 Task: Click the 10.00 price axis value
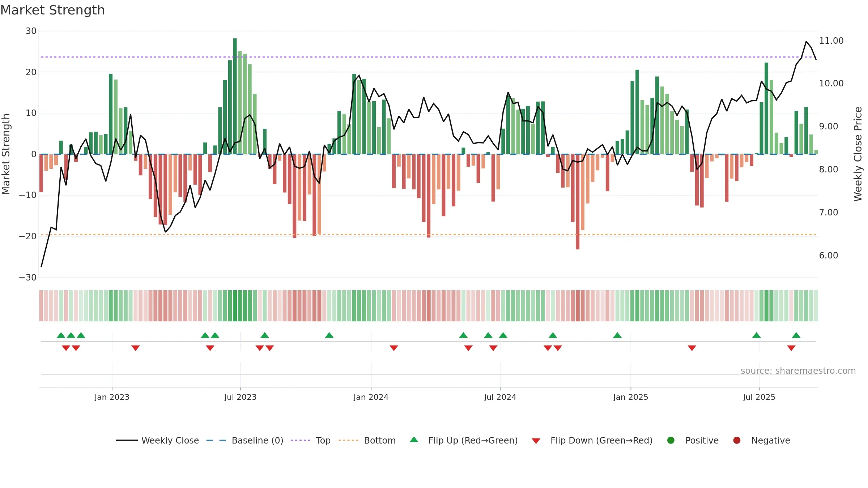(831, 84)
